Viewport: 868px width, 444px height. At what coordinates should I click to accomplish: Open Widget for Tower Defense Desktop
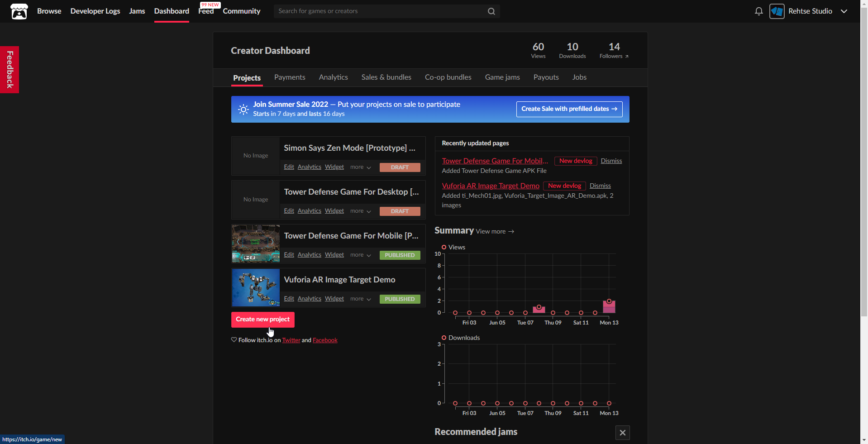[334, 211]
